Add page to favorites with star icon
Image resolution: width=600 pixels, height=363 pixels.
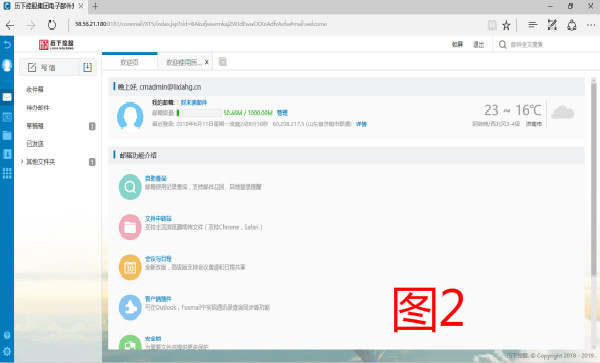point(506,25)
